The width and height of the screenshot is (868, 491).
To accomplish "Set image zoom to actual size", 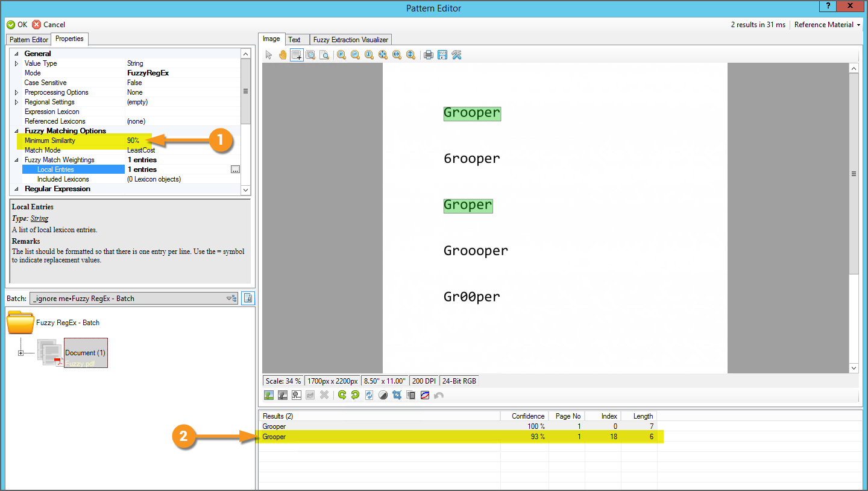I will coord(369,55).
